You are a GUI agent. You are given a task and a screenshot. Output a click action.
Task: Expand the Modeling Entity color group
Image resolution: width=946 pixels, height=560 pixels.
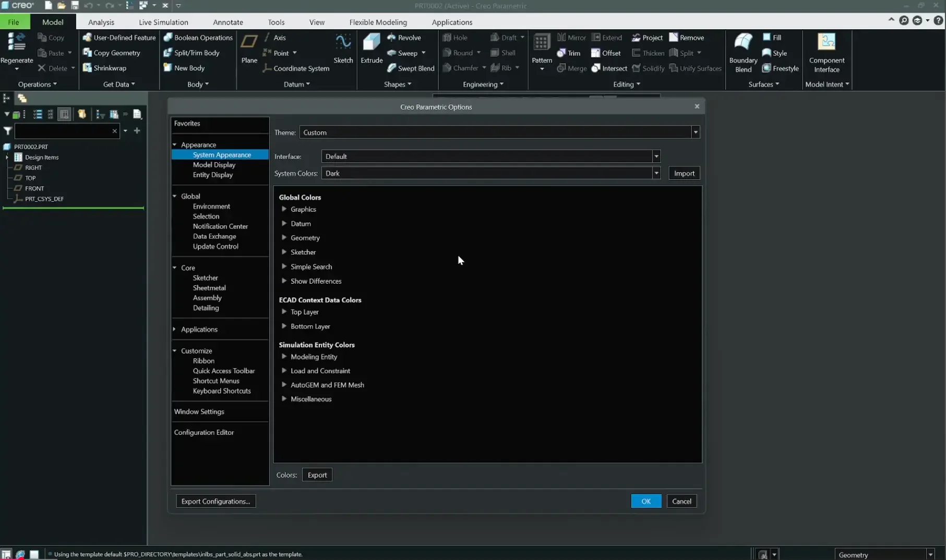(x=284, y=357)
